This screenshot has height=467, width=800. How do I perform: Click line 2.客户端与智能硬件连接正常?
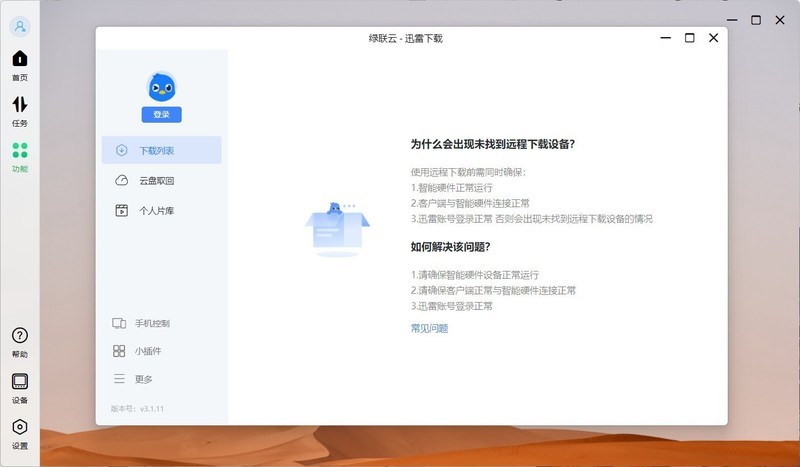coord(470,203)
